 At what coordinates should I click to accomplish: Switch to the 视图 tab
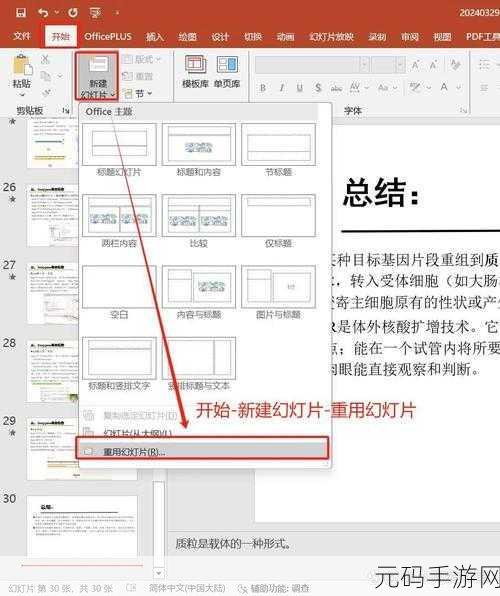[442, 37]
